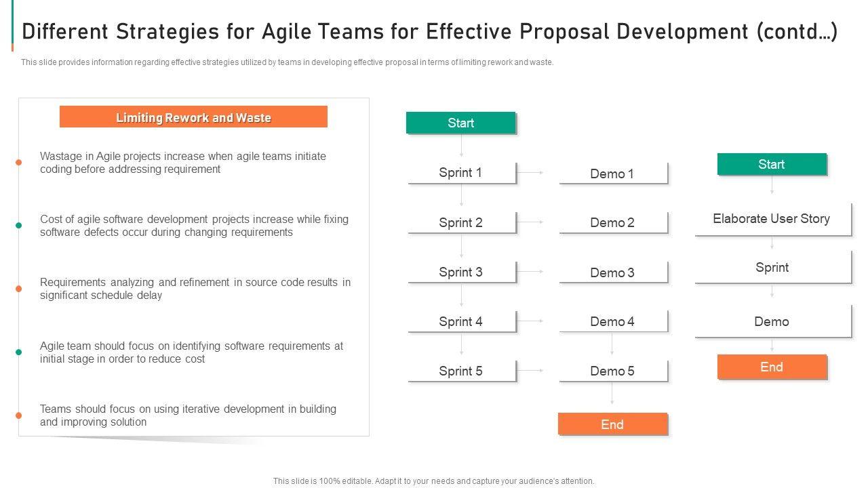Image resolution: width=868 pixels, height=488 pixels.
Task: Select the Sprint 3 flowchart box
Action: point(461,272)
